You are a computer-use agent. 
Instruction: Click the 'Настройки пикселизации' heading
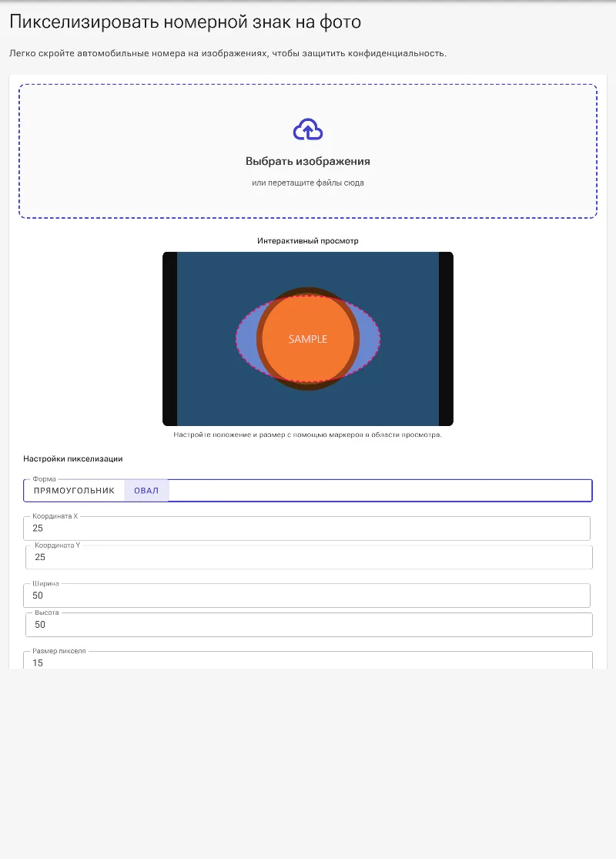(x=73, y=458)
